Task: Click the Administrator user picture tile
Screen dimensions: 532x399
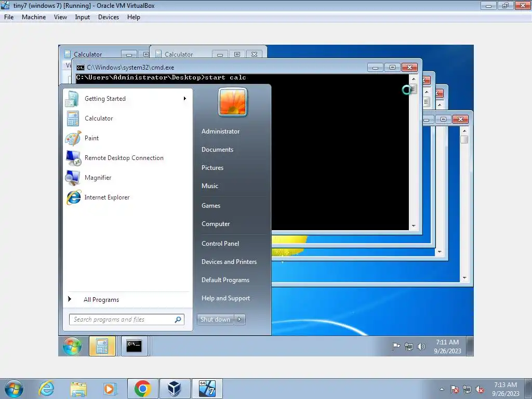Action: (233, 102)
